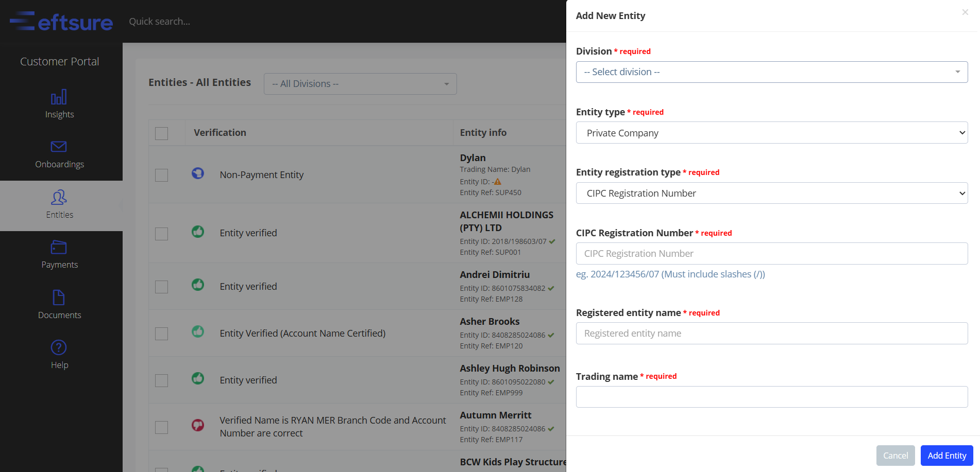980x472 pixels.
Task: Open the Select division dropdown
Action: (772, 72)
